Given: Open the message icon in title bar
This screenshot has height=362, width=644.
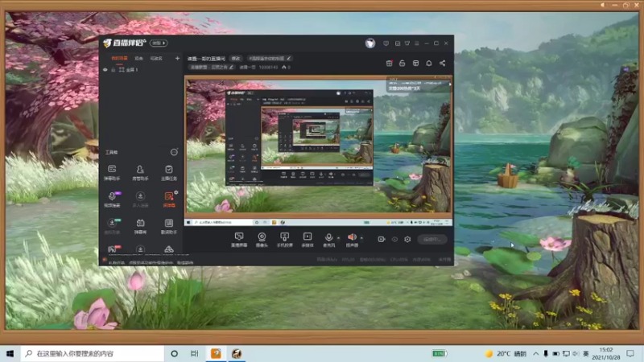Looking at the screenshot, I should (386, 43).
